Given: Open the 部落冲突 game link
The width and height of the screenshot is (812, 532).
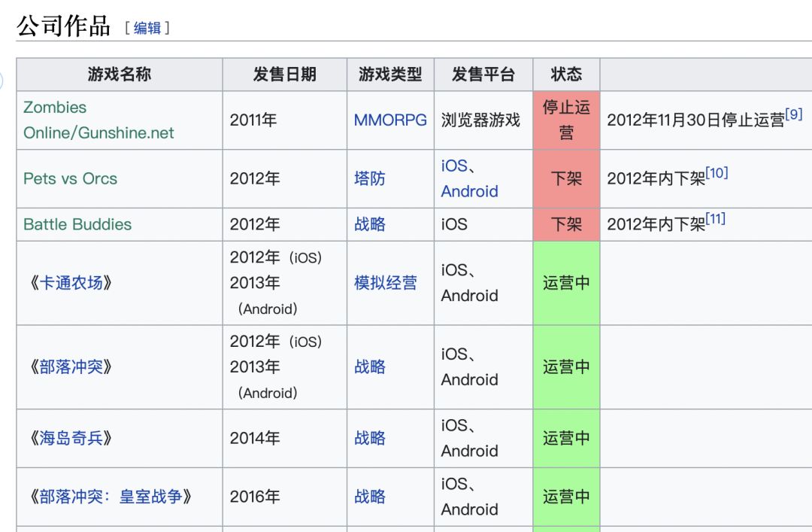Looking at the screenshot, I should pos(71,366).
